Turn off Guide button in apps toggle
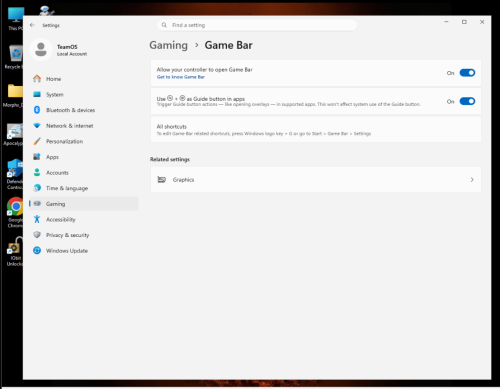This screenshot has height=389, width=500. pyautogui.click(x=467, y=101)
